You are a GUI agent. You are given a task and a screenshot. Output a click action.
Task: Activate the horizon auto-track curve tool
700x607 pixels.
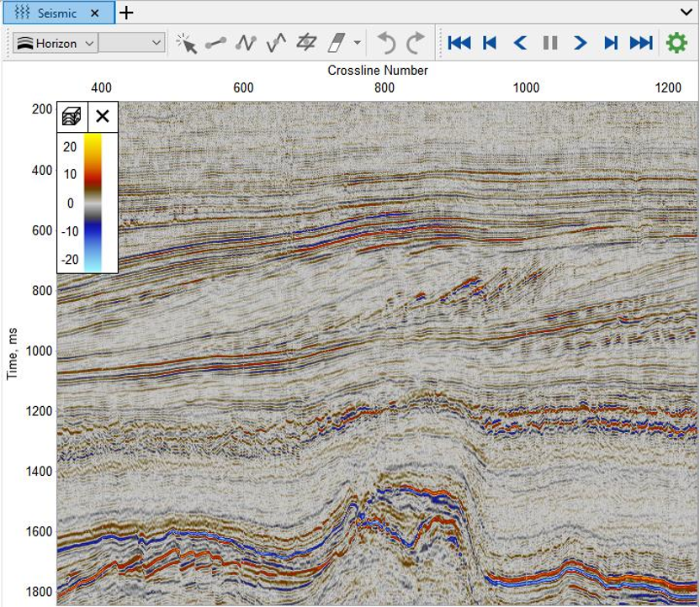click(x=246, y=43)
